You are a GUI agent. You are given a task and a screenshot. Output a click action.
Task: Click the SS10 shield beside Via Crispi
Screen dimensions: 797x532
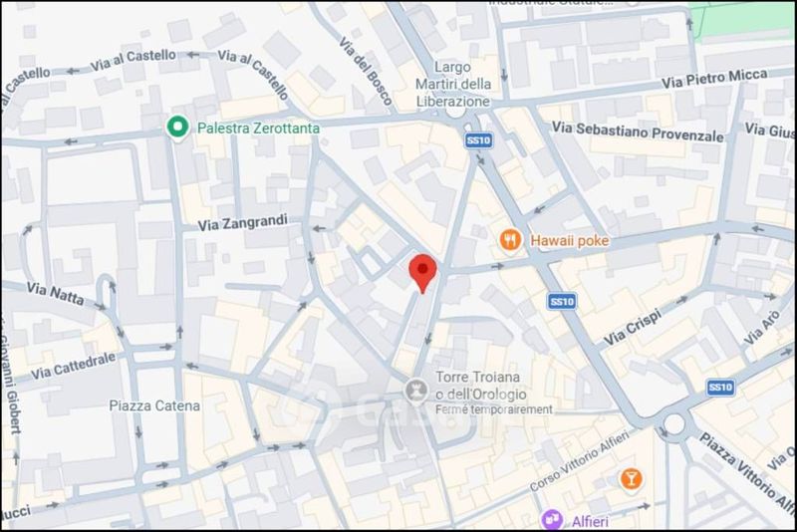(562, 302)
